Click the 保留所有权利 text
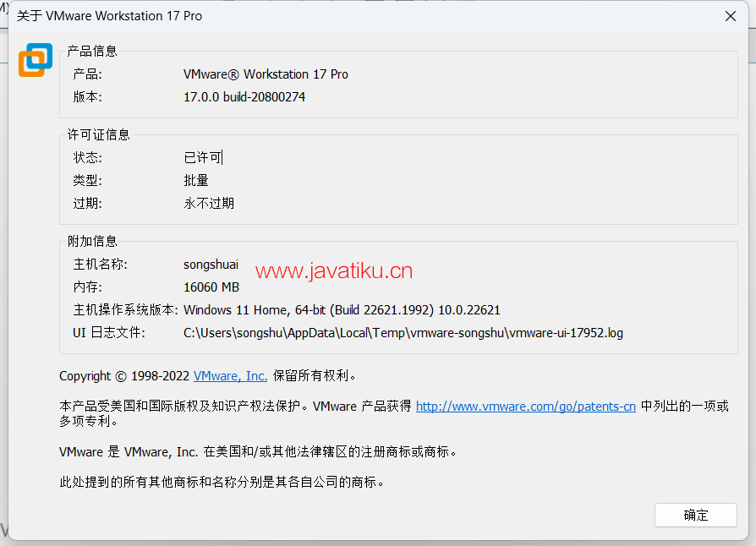The height and width of the screenshot is (546, 756). [x=315, y=376]
